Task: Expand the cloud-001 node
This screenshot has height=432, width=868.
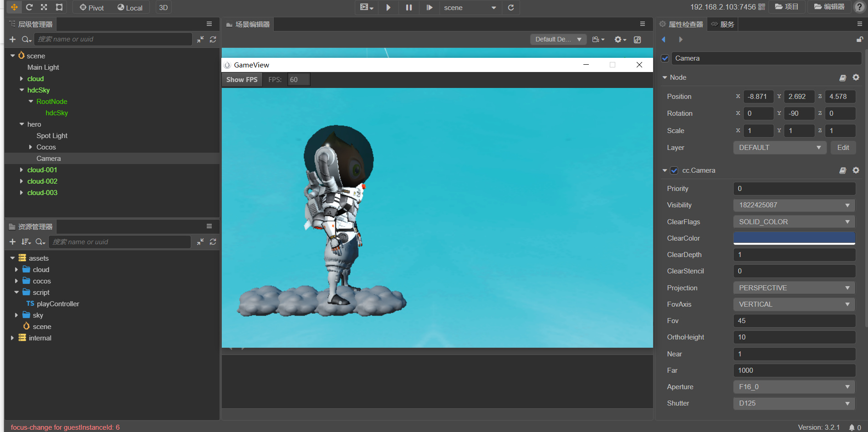Action: click(21, 170)
